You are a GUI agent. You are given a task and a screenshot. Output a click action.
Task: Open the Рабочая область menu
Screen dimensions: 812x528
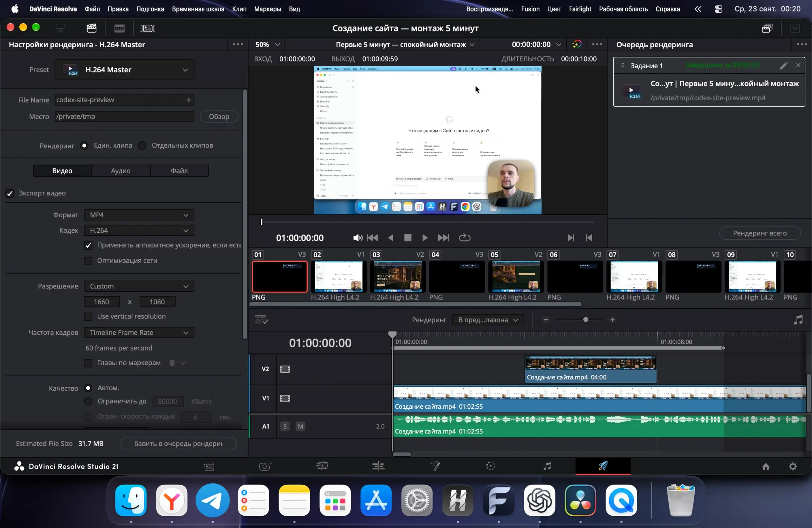coord(623,9)
